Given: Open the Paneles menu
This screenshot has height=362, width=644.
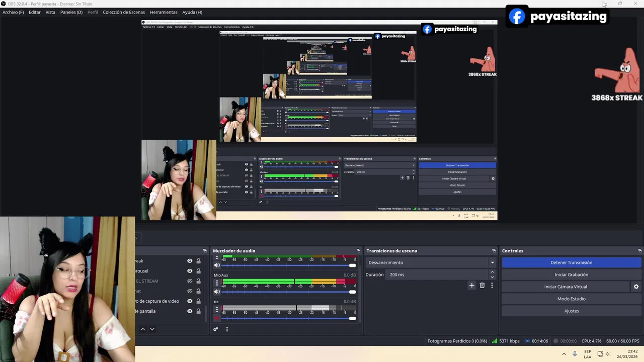Looking at the screenshot, I should [x=71, y=12].
